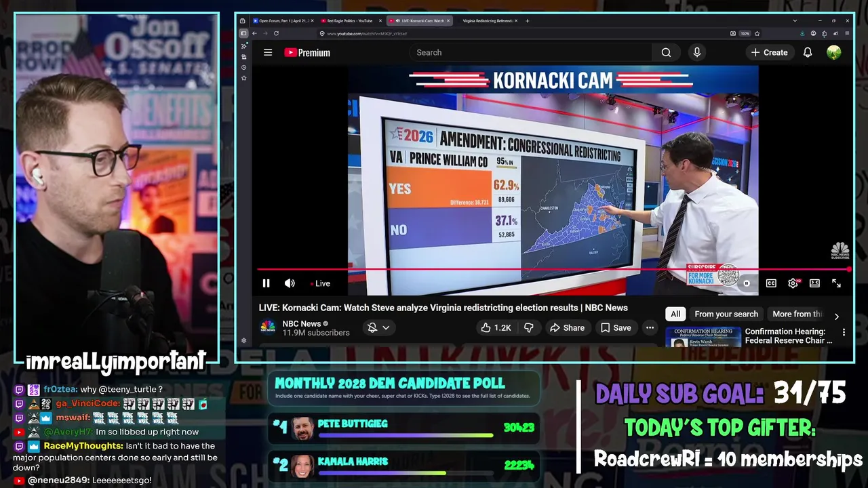The width and height of the screenshot is (868, 488).
Task: Switch to the Red Eagle Politics tab
Action: coord(350,20)
